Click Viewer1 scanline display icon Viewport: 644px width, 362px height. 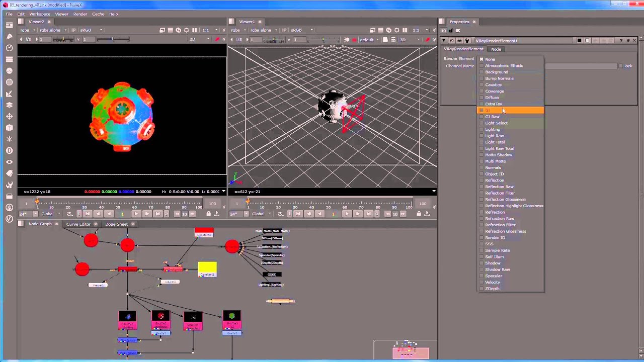381,30
